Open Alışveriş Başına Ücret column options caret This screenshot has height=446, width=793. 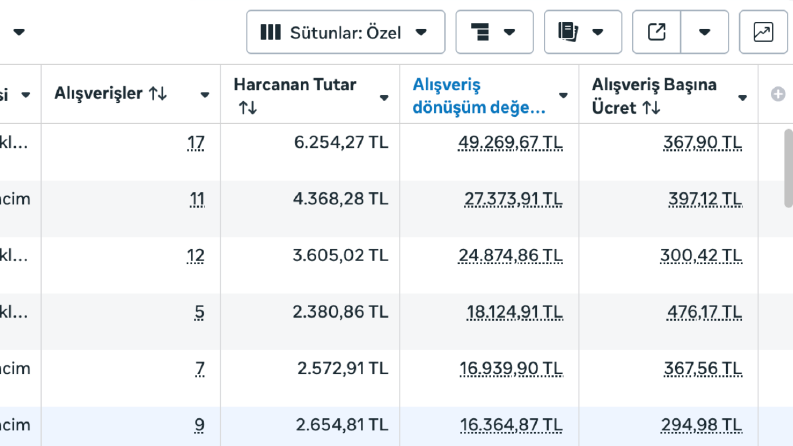[742, 98]
